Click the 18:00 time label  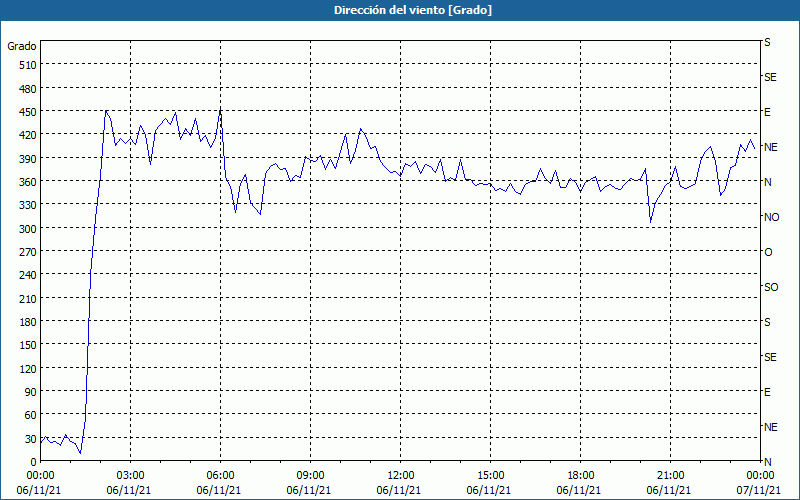pyautogui.click(x=580, y=476)
